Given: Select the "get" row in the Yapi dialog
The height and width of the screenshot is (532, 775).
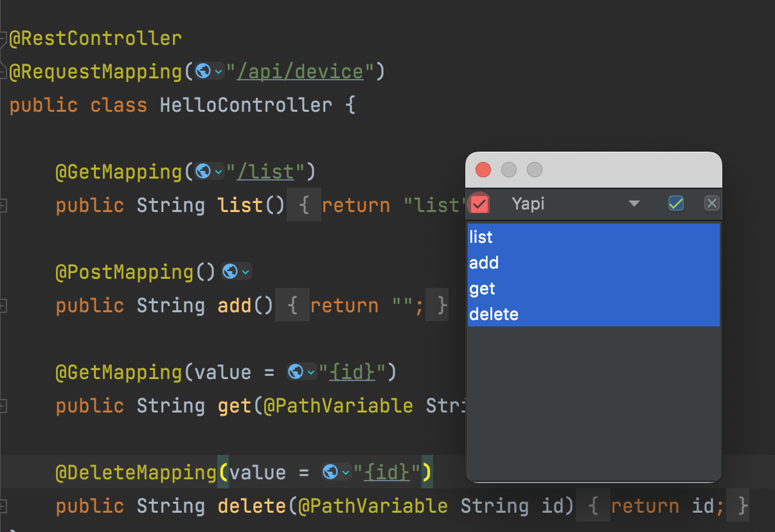Looking at the screenshot, I should coord(594,288).
